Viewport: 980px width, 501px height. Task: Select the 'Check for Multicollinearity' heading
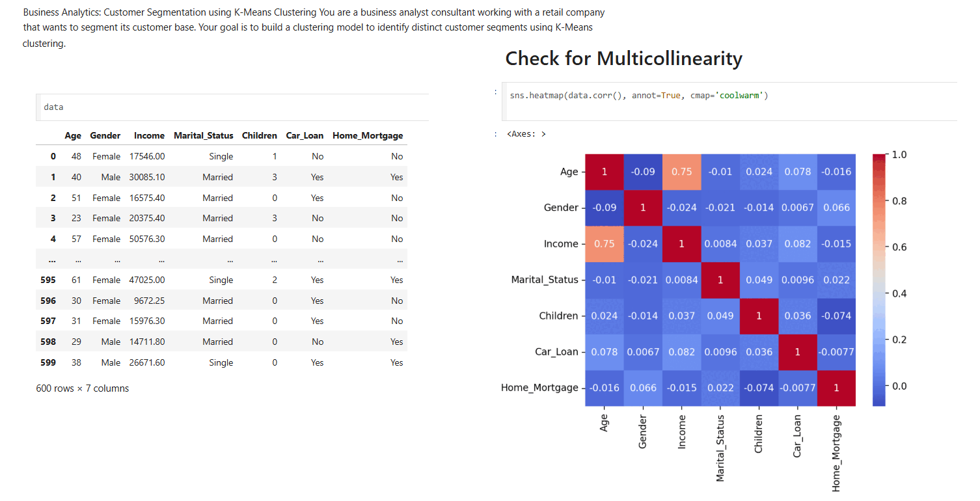(x=623, y=59)
